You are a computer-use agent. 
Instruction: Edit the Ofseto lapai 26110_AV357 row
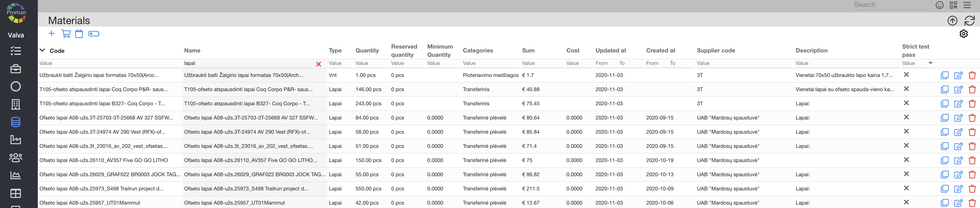coord(958,160)
